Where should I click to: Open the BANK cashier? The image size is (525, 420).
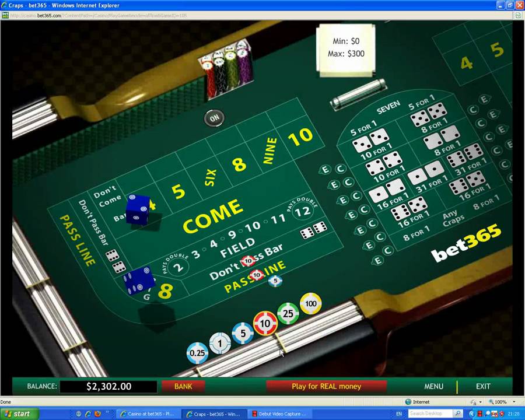[x=183, y=386]
